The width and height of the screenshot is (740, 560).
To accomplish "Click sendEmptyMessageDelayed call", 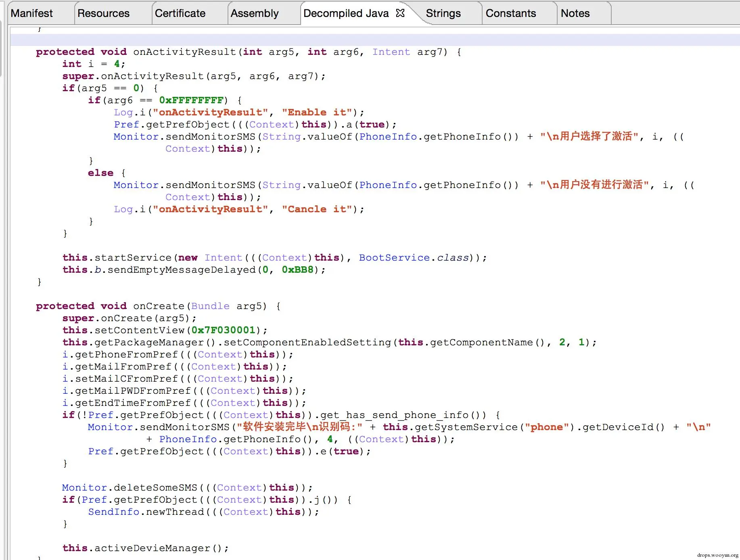I will pos(181,270).
